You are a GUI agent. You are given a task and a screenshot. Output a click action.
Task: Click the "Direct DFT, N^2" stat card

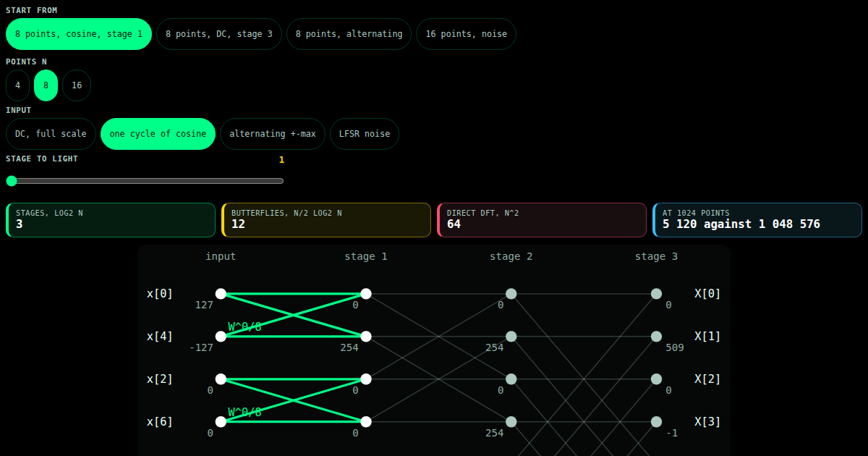(542, 220)
